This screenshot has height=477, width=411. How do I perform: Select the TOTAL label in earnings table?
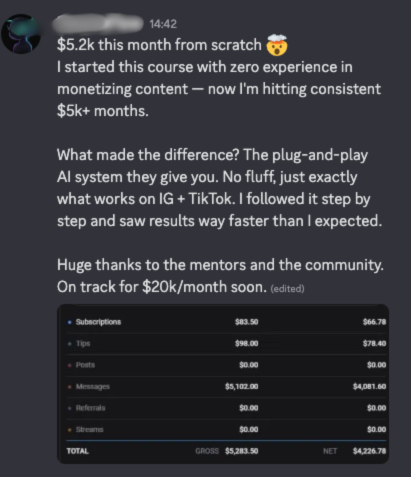78,451
